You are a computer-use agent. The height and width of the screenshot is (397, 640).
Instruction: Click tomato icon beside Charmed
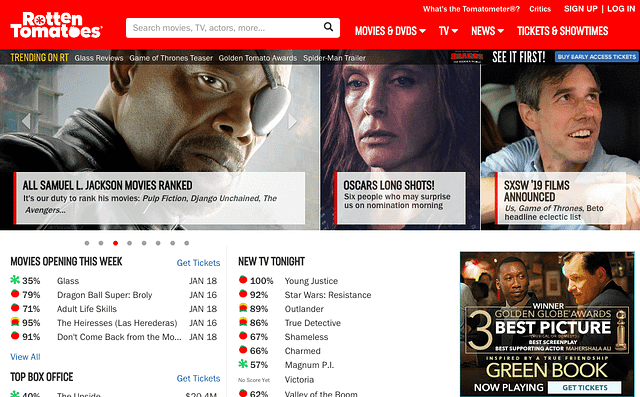(x=243, y=350)
